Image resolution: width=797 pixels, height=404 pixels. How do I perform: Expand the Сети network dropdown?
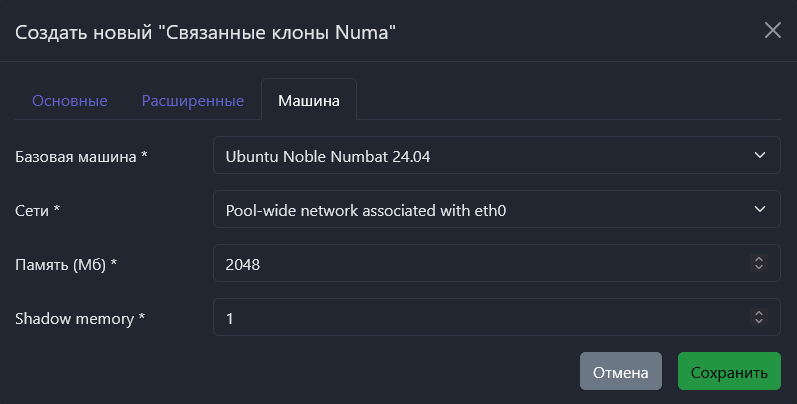click(x=496, y=210)
